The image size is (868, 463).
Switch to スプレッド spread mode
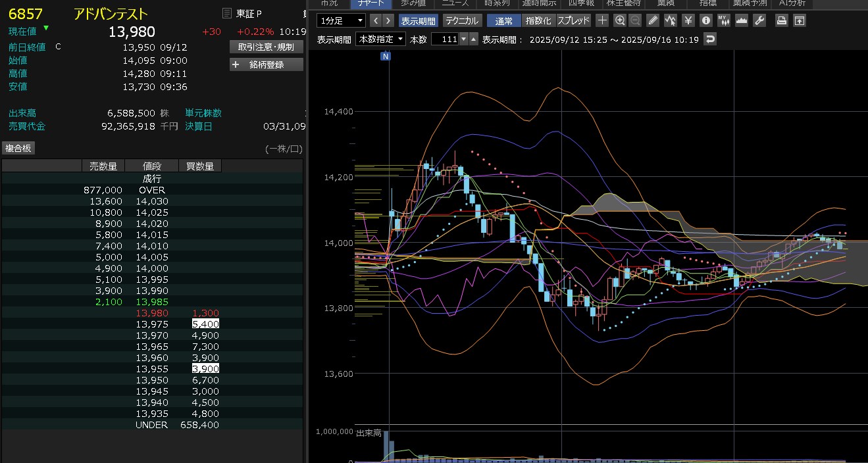click(x=574, y=20)
